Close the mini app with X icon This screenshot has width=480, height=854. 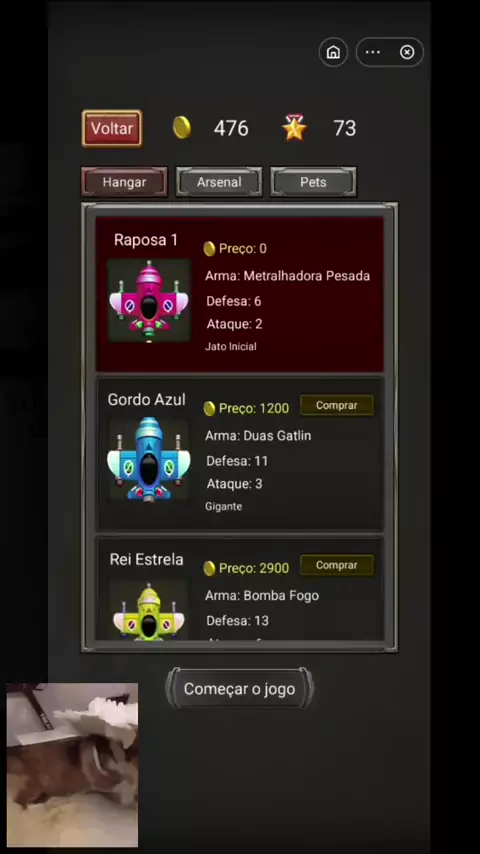tap(407, 52)
